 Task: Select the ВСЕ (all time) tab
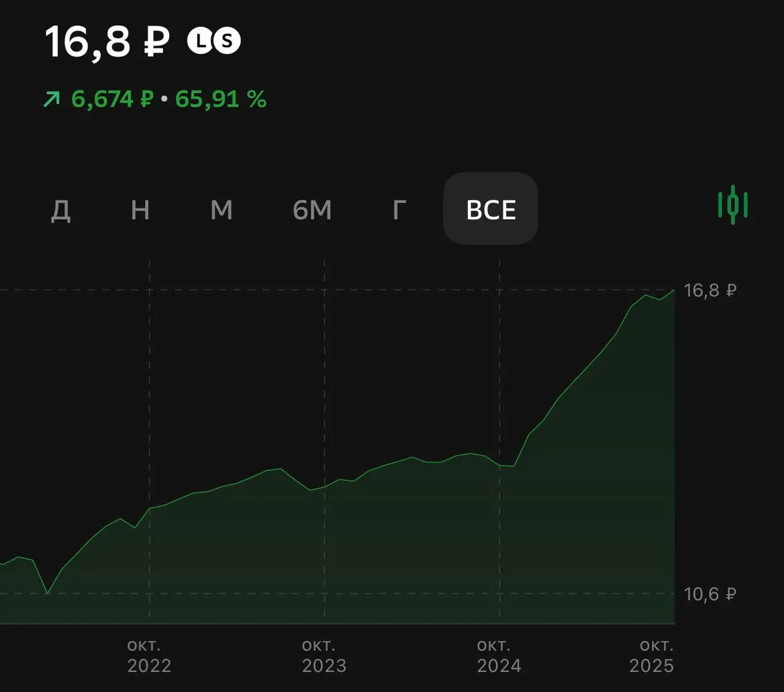(491, 209)
